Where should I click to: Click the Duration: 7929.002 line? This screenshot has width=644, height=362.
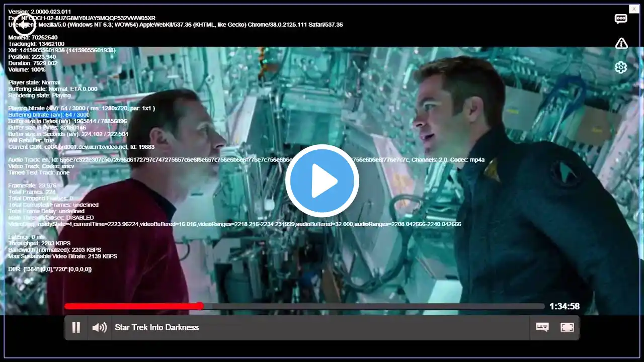(33, 63)
